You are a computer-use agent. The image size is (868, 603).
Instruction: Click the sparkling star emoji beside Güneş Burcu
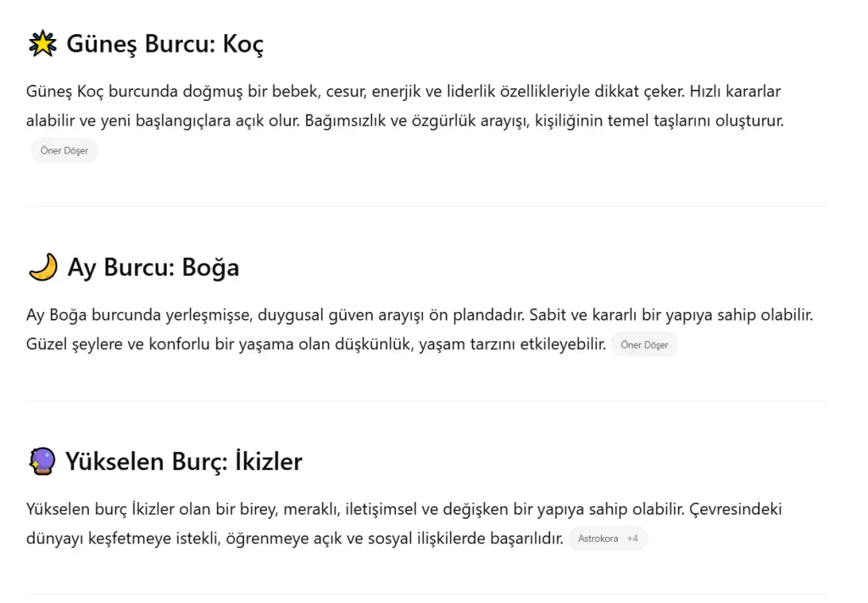pyautogui.click(x=42, y=44)
